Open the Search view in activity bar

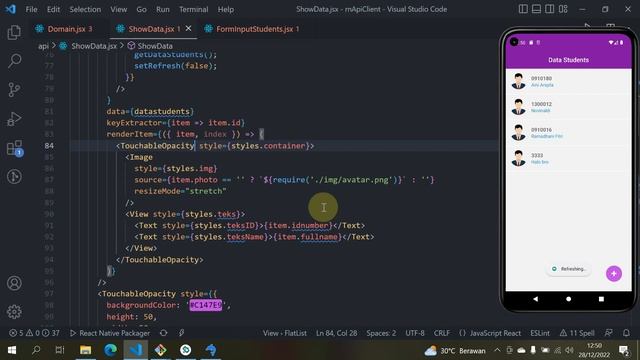(x=14, y=61)
